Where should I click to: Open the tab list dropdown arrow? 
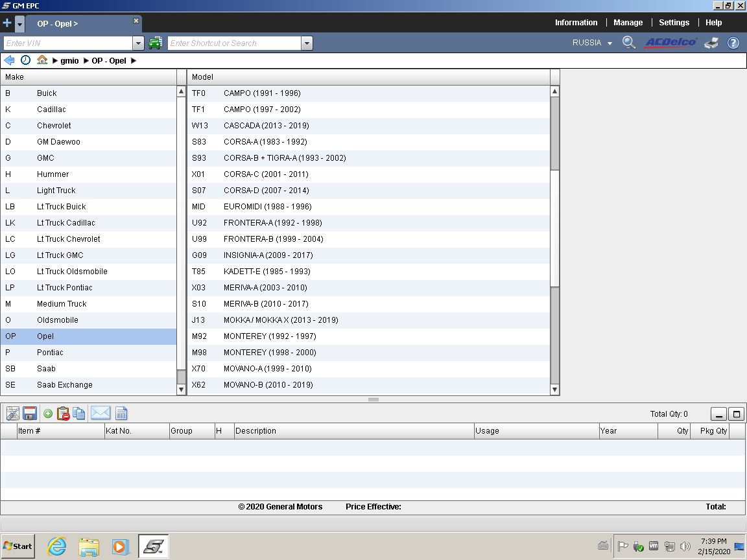click(x=19, y=23)
